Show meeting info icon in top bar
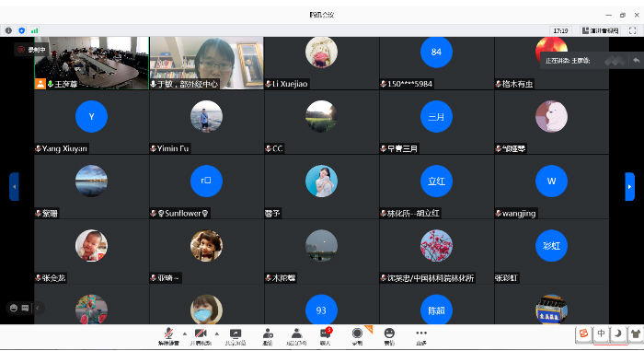Viewport: 644px width, 351px height. tap(8, 30)
